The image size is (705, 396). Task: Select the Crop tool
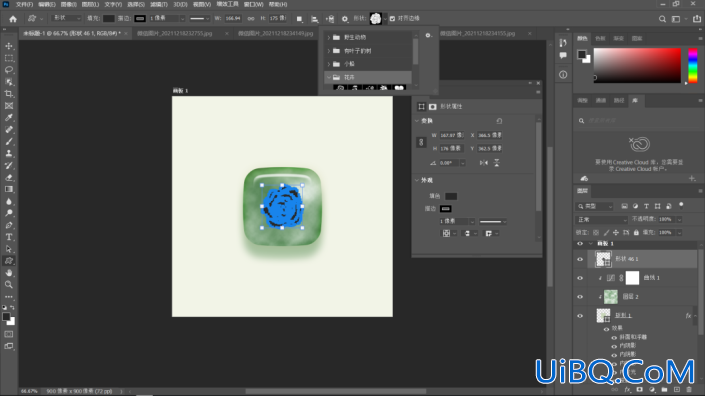9,94
